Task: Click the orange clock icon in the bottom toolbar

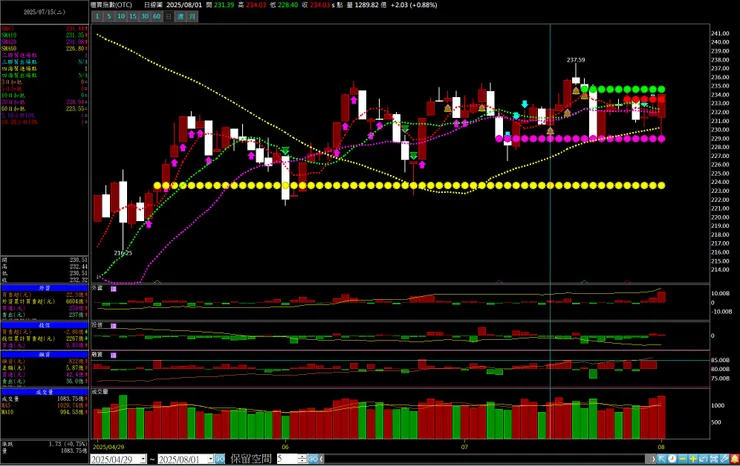Action: [672, 458]
